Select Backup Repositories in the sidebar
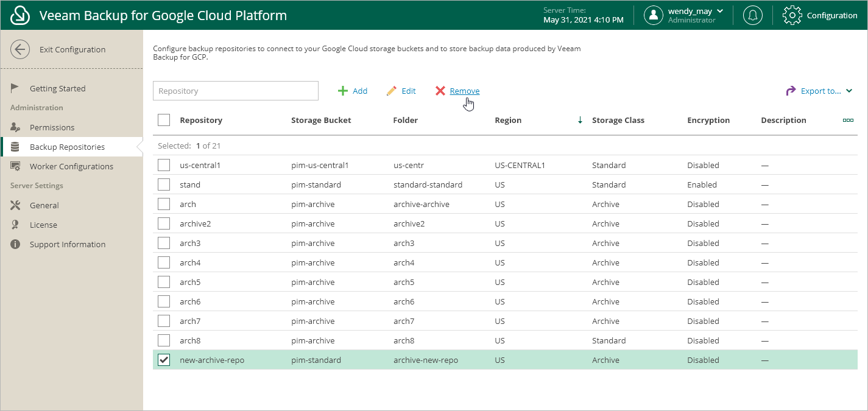Viewport: 868px width, 411px height. (67, 147)
